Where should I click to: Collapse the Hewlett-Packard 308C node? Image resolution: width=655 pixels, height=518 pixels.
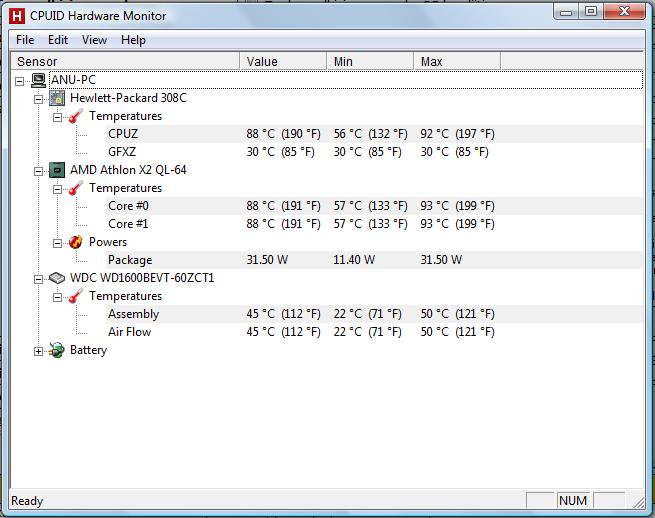click(x=38, y=99)
